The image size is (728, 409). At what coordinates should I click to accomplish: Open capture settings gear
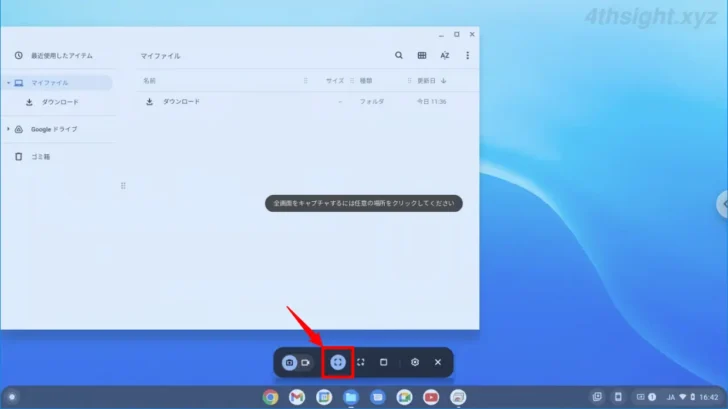(415, 362)
